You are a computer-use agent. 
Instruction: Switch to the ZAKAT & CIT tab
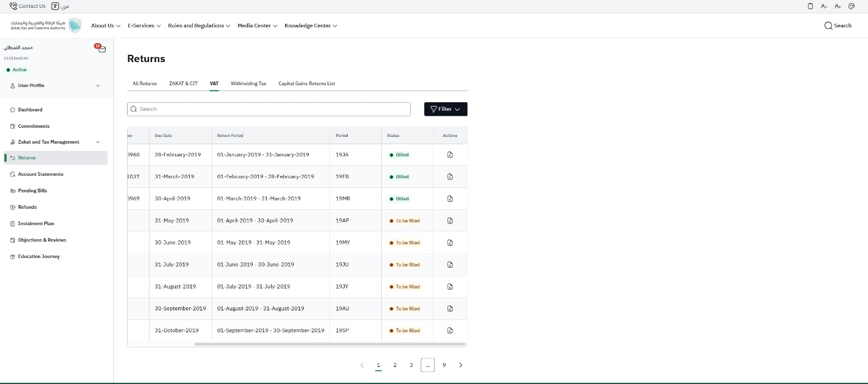click(x=184, y=83)
